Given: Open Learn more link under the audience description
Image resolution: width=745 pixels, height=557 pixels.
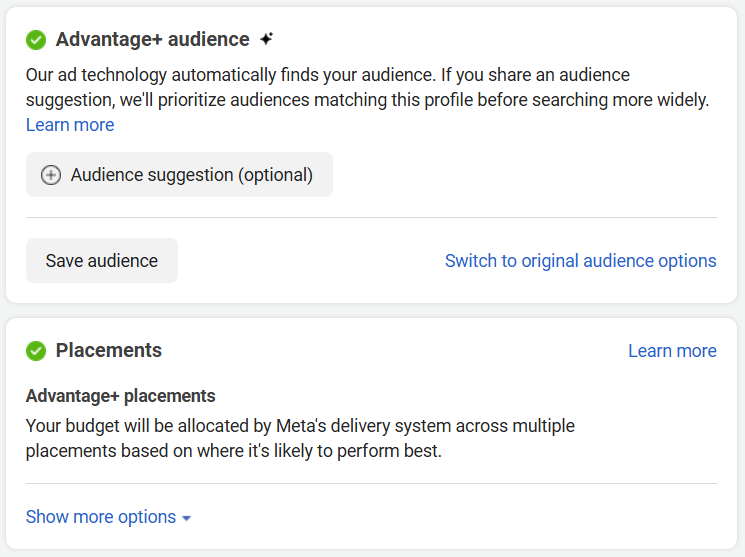Looking at the screenshot, I should (70, 125).
